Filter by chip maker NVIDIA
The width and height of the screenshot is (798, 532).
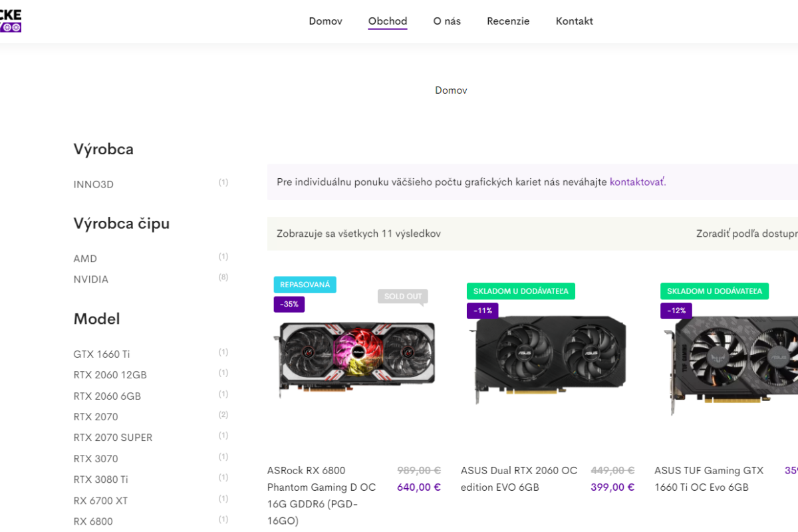tap(91, 279)
